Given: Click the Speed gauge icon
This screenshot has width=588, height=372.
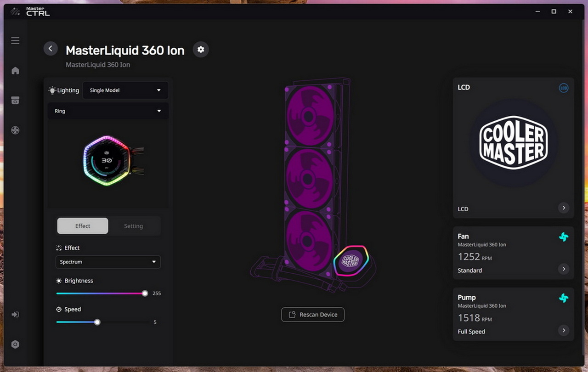Looking at the screenshot, I should coord(59,310).
